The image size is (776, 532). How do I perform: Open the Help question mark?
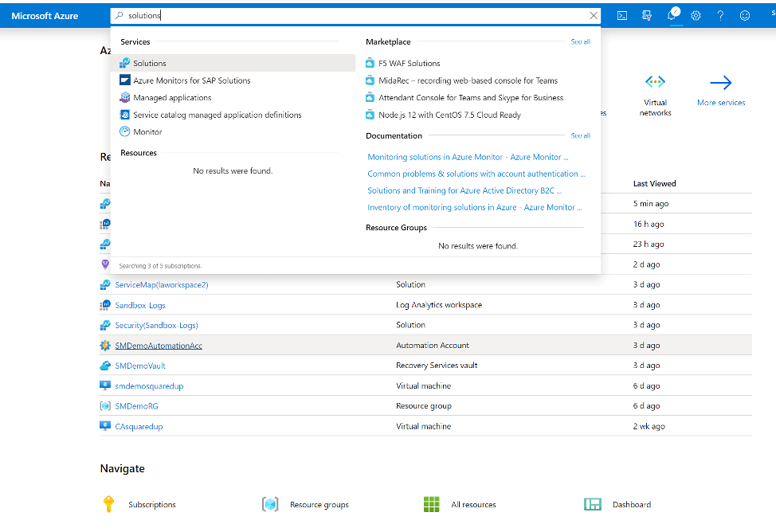pyautogui.click(x=720, y=15)
